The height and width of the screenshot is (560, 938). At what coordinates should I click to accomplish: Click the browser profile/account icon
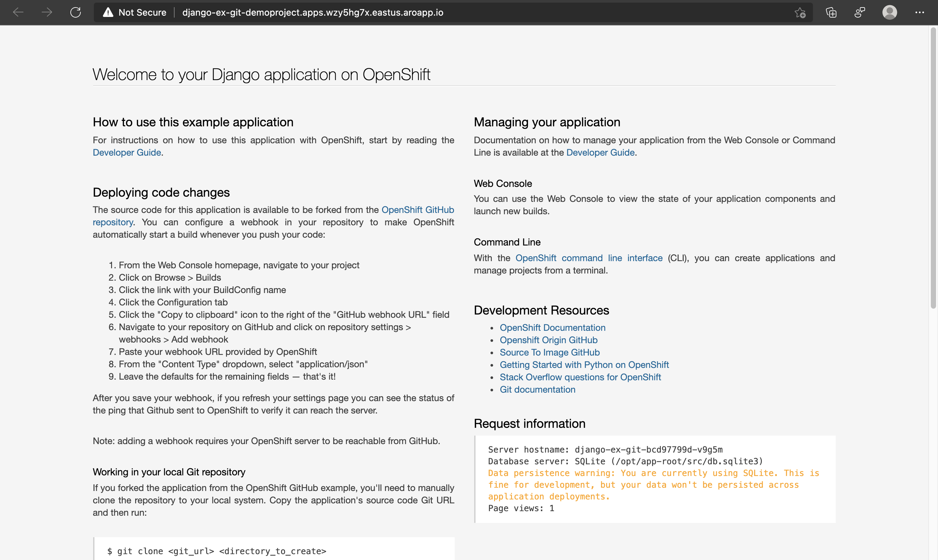tap(890, 12)
